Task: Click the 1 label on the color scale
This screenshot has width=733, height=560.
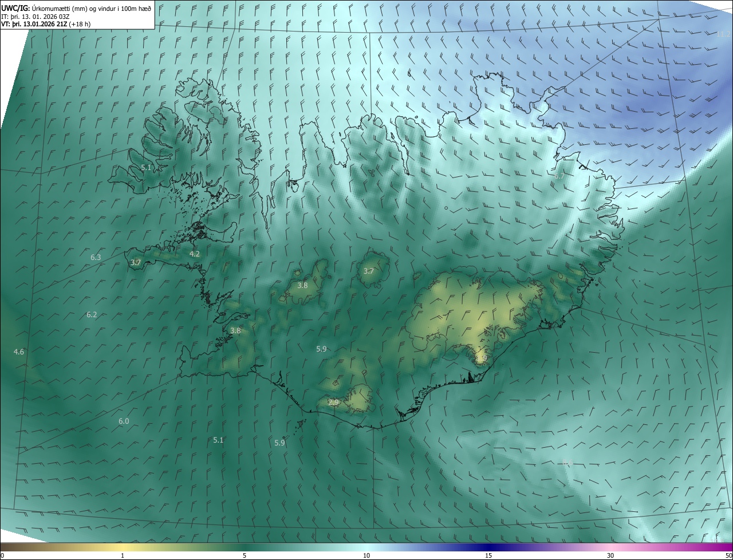Action: [123, 555]
